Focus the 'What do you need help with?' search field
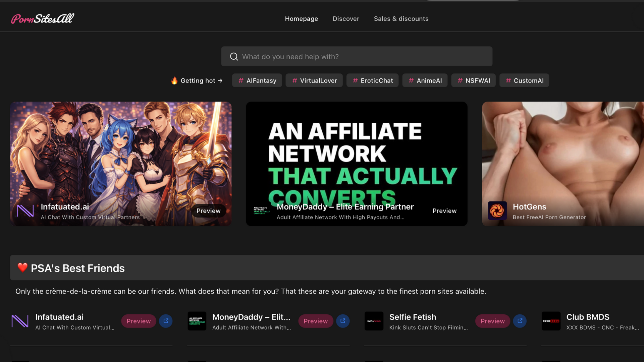Viewport: 644px width, 362px height. pyautogui.click(x=357, y=56)
